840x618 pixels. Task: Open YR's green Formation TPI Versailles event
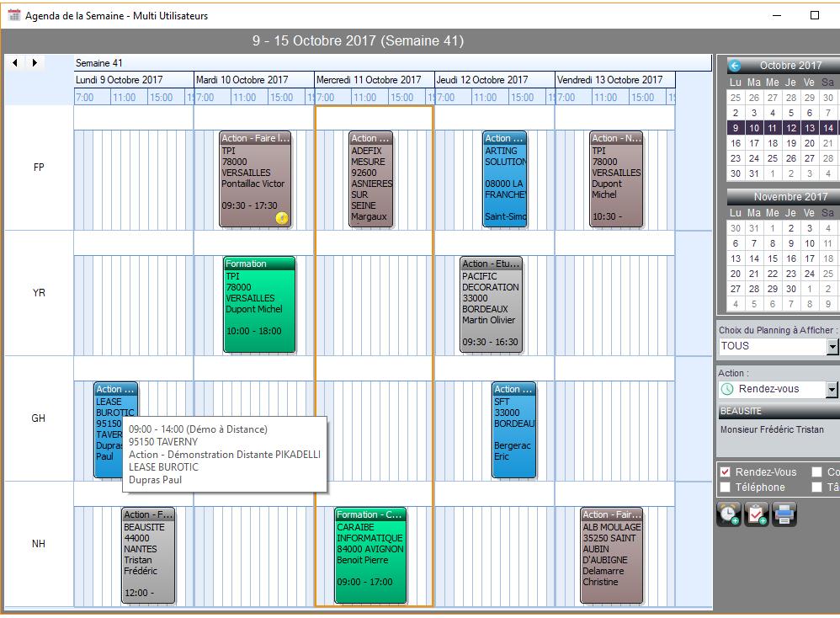(259, 305)
